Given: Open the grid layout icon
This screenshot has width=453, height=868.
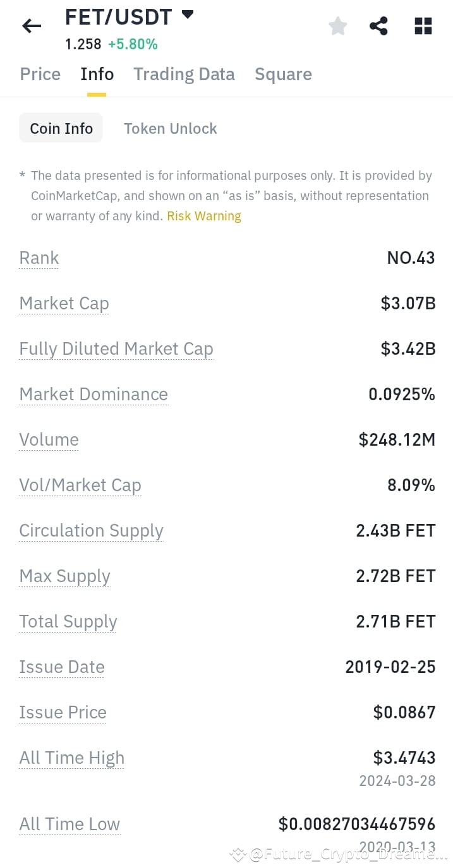Looking at the screenshot, I should [423, 26].
